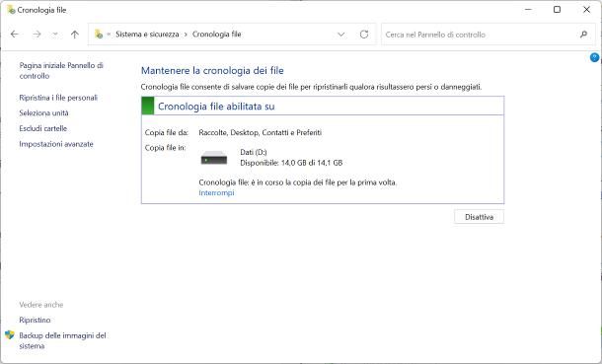This screenshot has width=602, height=364.
Task: Refresh the Cronologia file page
Action: click(364, 35)
